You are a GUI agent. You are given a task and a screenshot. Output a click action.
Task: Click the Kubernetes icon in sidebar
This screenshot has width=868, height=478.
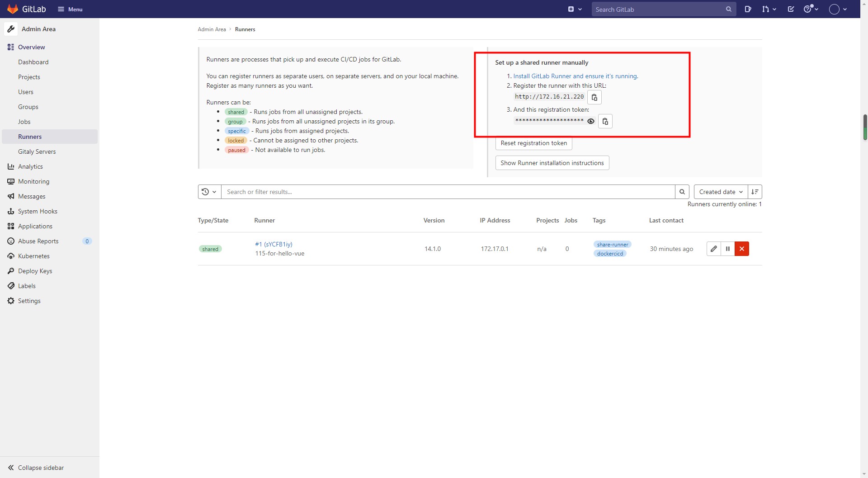tap(11, 256)
